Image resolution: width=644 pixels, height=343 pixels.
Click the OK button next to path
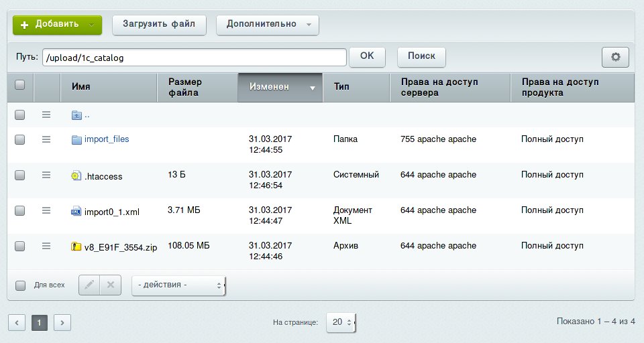pyautogui.click(x=367, y=57)
